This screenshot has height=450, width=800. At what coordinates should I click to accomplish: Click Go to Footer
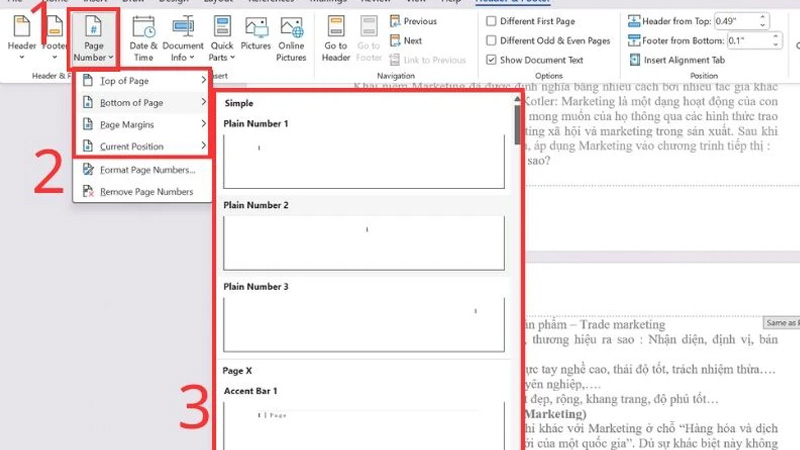click(x=368, y=39)
